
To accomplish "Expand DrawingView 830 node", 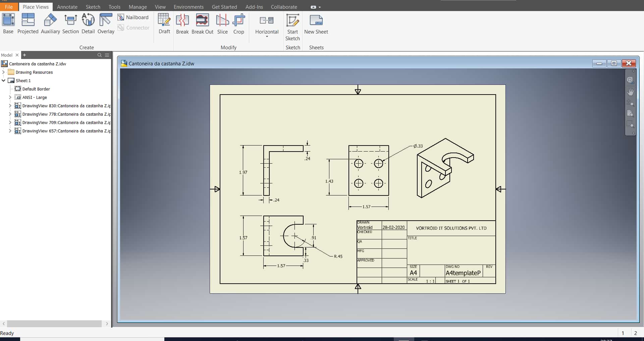I will tap(10, 106).
